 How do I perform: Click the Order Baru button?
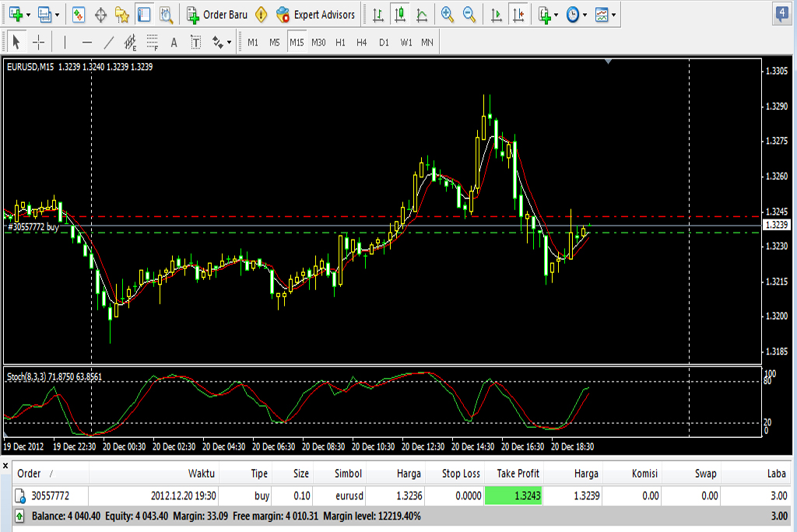216,15
